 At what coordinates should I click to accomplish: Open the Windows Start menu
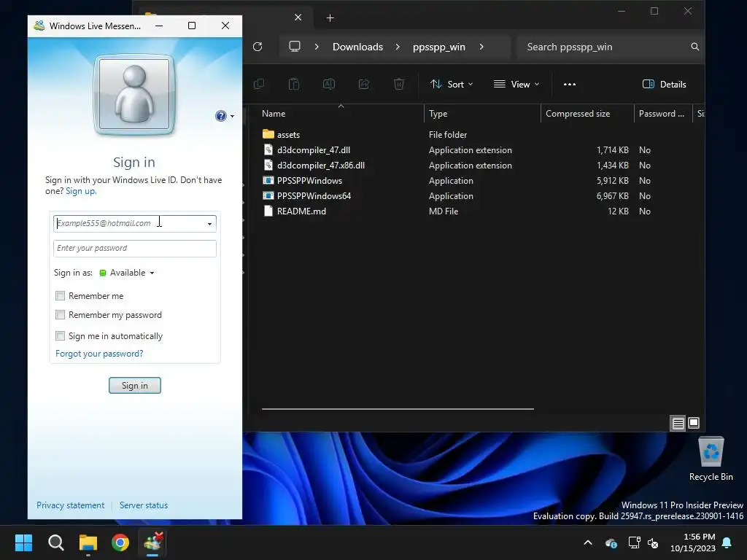[23, 542]
